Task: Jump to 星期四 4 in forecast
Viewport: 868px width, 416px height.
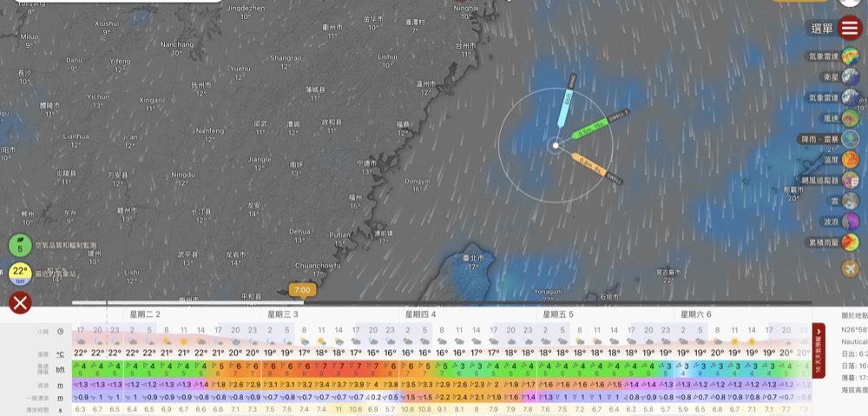Action: coord(421,314)
